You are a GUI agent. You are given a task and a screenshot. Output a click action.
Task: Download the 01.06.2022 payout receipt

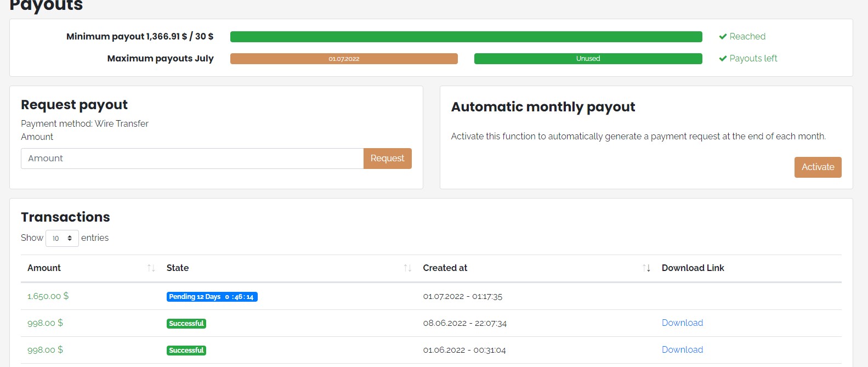pyautogui.click(x=682, y=350)
